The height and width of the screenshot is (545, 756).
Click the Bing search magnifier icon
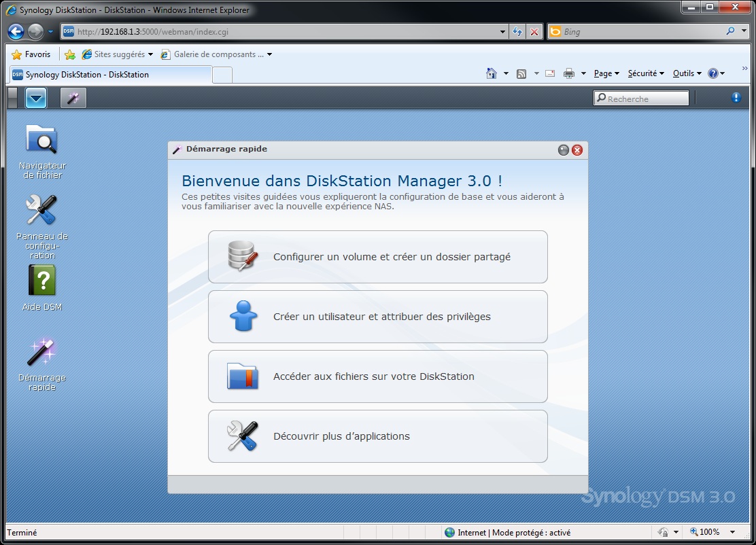(x=730, y=31)
